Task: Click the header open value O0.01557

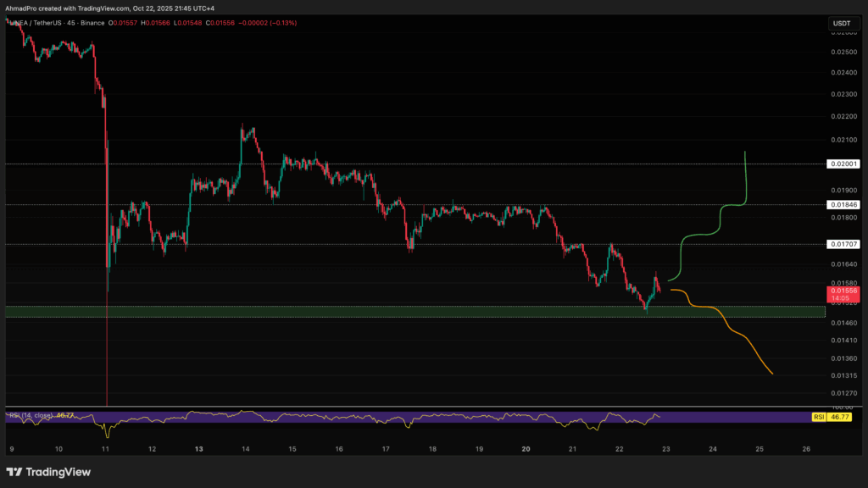Action: (x=122, y=23)
